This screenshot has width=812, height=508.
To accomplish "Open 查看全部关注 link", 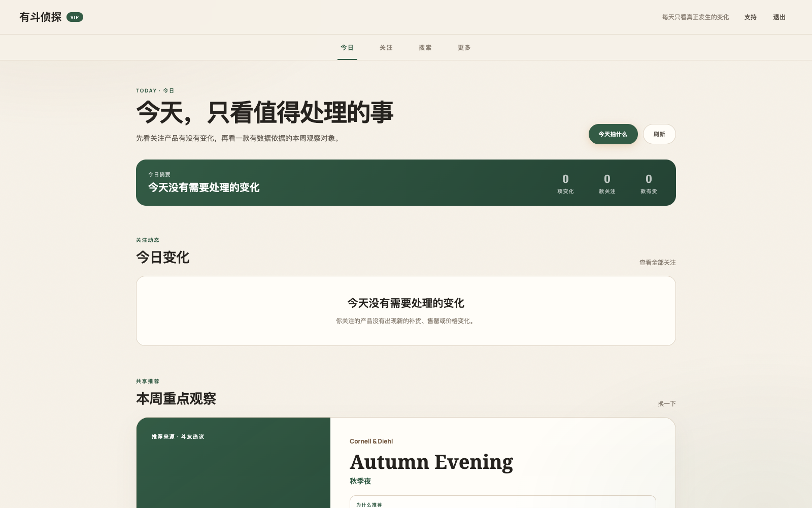I will click(x=658, y=263).
